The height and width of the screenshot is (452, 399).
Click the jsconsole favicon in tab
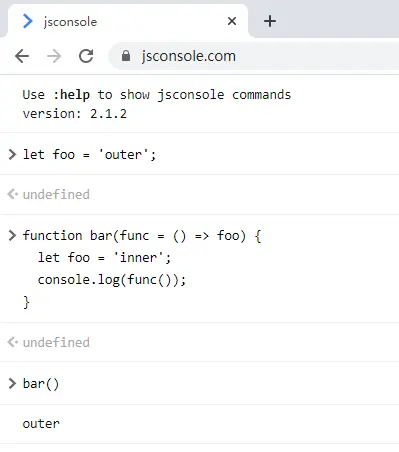[28, 21]
